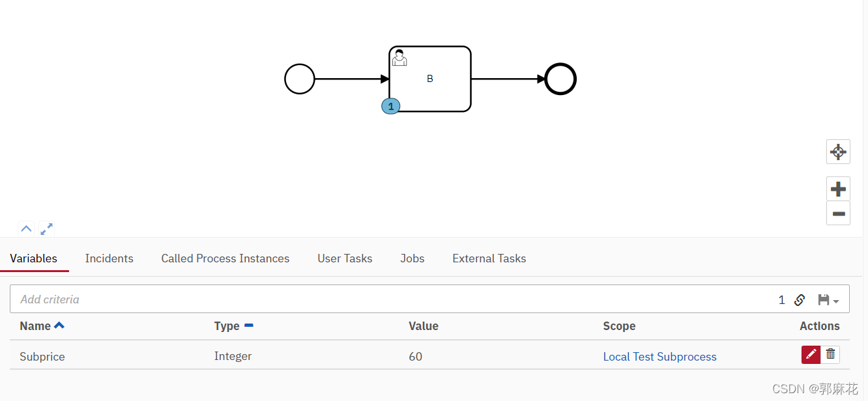Click the running instance badge on task B
Image resolution: width=868 pixels, height=401 pixels.
click(x=390, y=106)
